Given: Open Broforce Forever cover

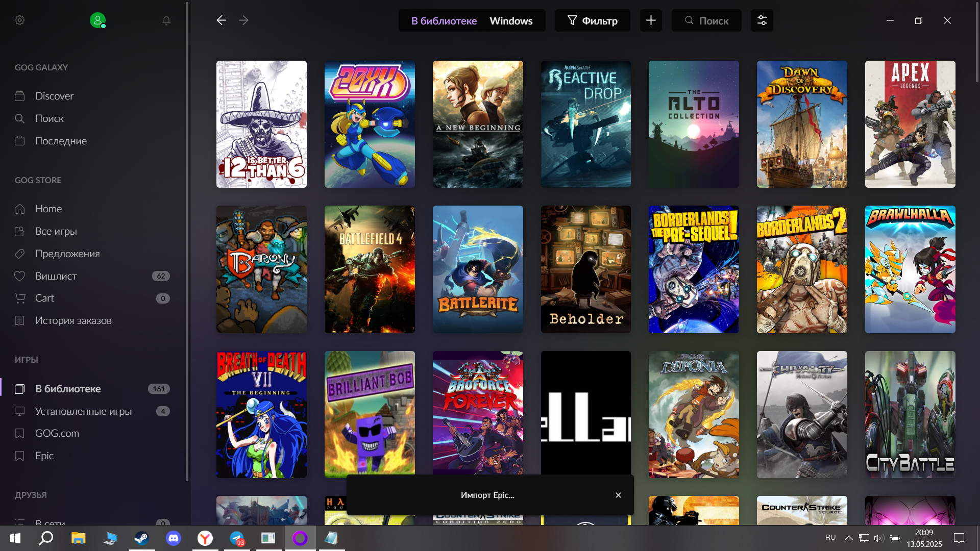Looking at the screenshot, I should (478, 412).
